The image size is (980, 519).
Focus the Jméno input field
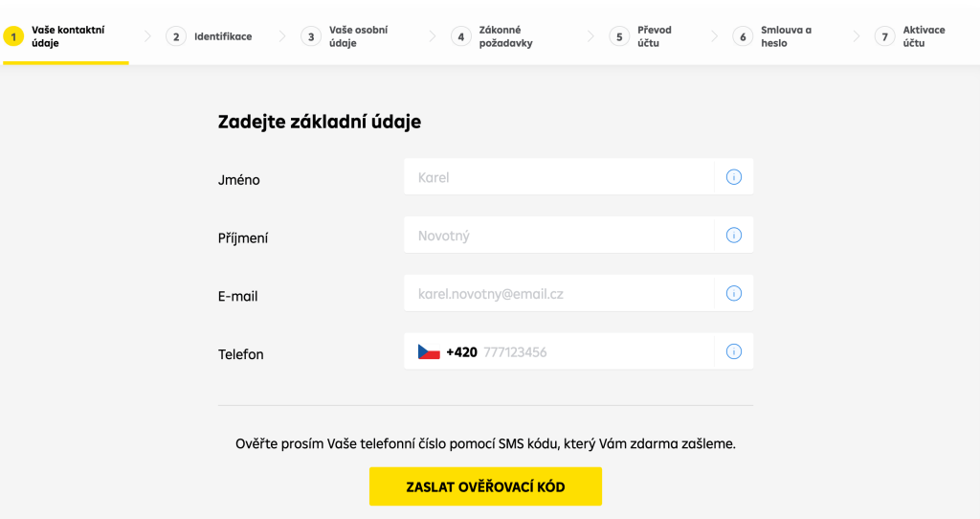click(559, 177)
